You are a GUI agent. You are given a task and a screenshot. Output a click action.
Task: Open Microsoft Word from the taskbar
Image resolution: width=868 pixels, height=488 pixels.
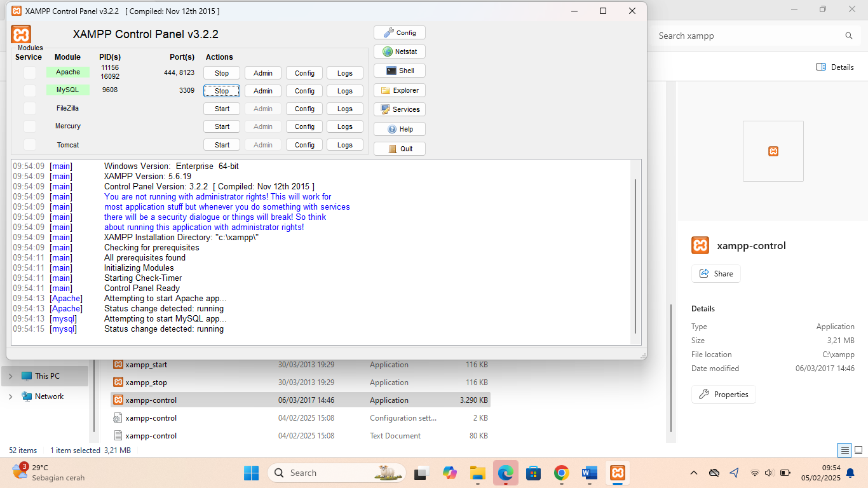589,473
